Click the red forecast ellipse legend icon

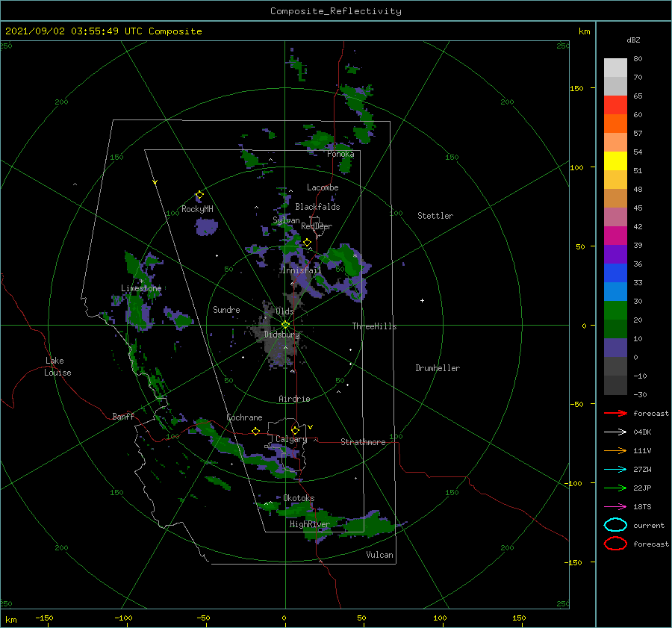pos(615,544)
